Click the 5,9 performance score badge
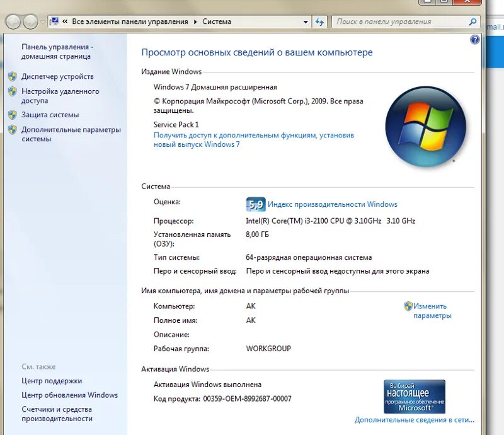Viewport: 504px width, 435px height. tap(256, 204)
